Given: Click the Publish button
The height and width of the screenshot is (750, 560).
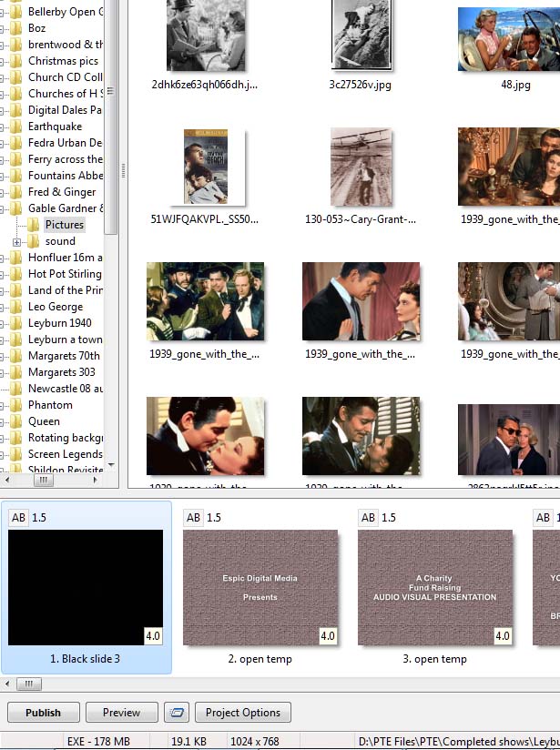Looking at the screenshot, I should pos(43,712).
